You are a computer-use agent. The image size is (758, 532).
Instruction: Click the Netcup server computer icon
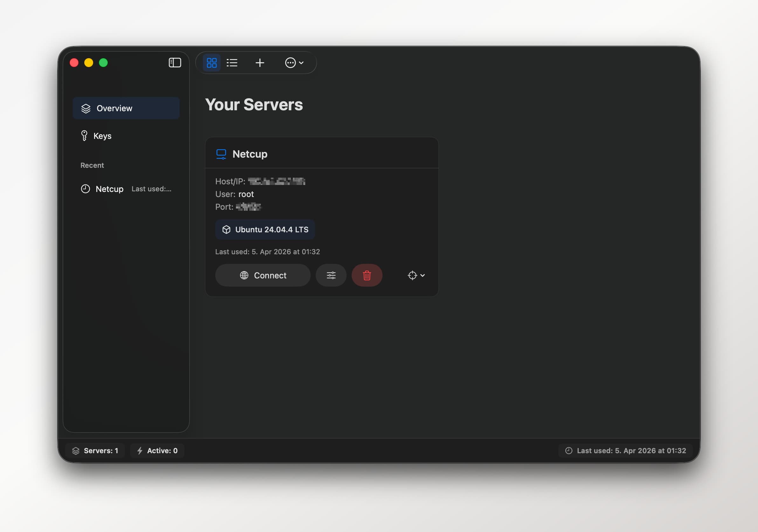click(221, 154)
